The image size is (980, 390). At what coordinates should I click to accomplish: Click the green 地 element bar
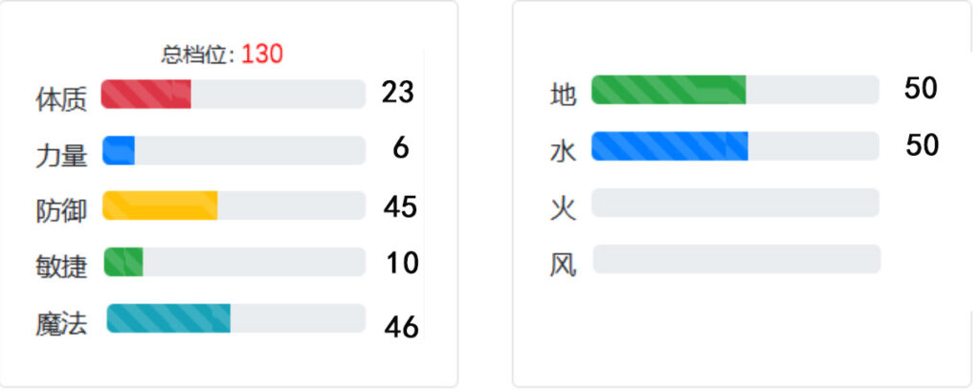pos(735,90)
